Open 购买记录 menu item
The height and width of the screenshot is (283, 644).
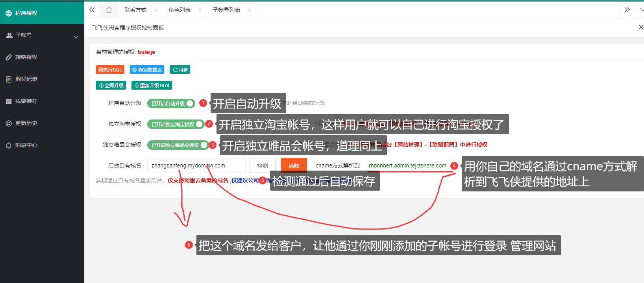pyautogui.click(x=42, y=79)
